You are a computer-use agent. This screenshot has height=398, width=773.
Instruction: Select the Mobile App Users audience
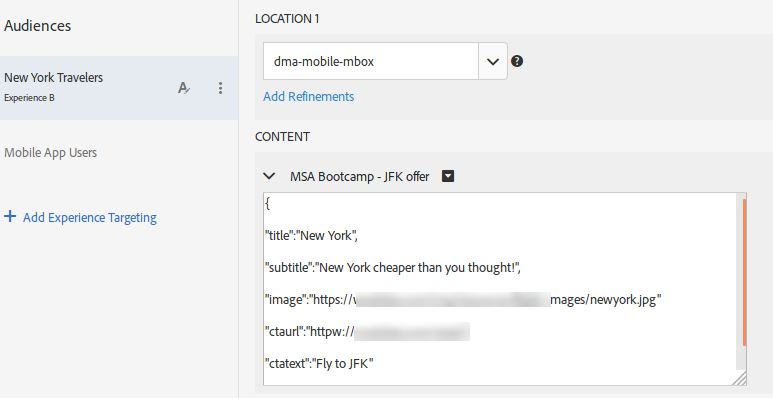point(50,153)
